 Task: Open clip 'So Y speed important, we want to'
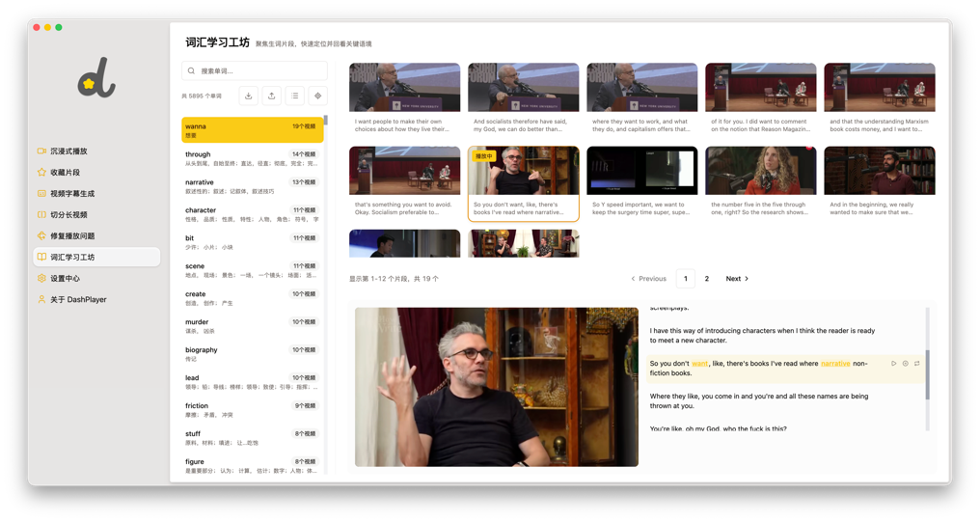(x=641, y=183)
